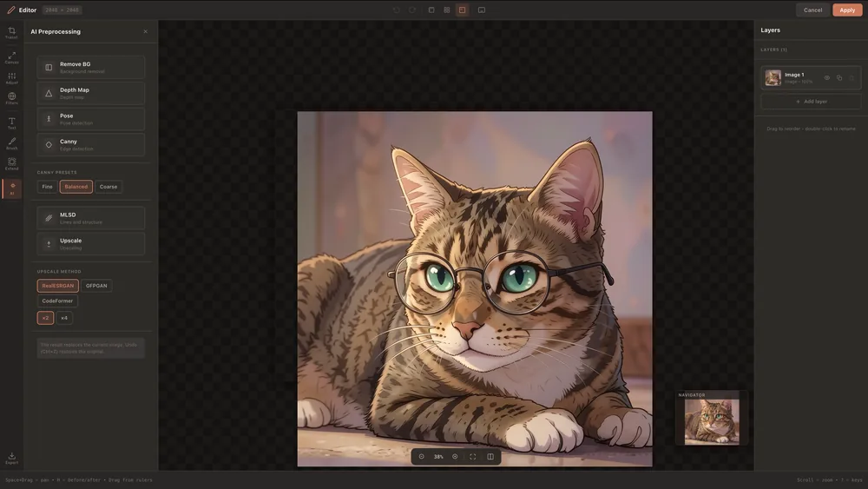Hide the Image 1 layer
Viewport: 868px width, 489px height.
(827, 78)
